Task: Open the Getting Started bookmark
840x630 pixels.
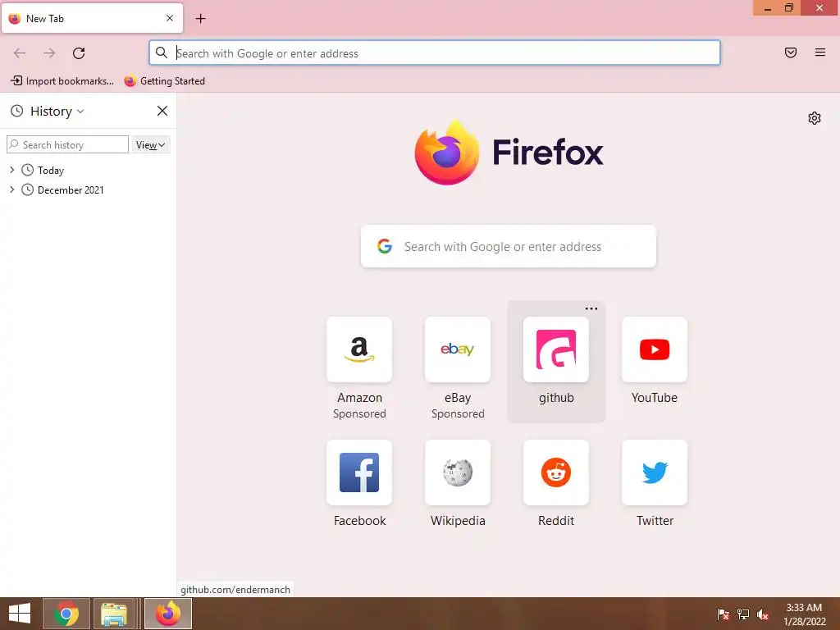Action: [164, 81]
